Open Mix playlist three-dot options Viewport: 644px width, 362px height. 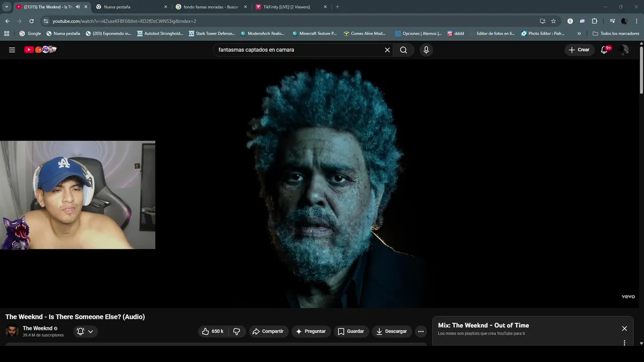coord(624,343)
